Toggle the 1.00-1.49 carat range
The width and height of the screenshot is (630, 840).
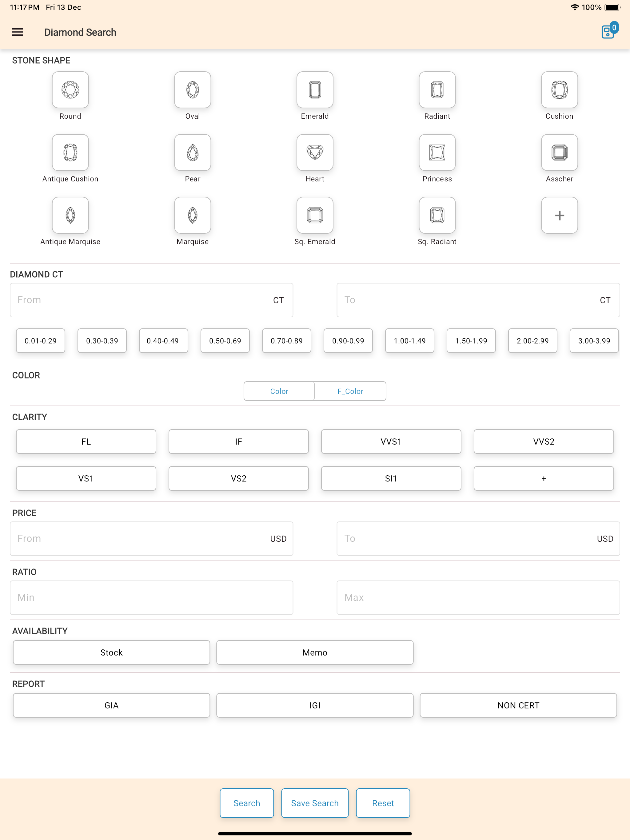pos(410,341)
